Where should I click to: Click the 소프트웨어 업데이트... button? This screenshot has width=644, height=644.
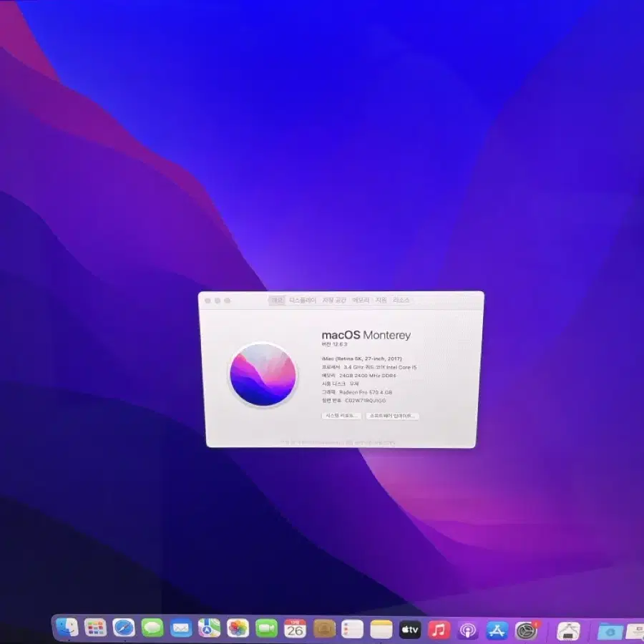[x=392, y=416]
